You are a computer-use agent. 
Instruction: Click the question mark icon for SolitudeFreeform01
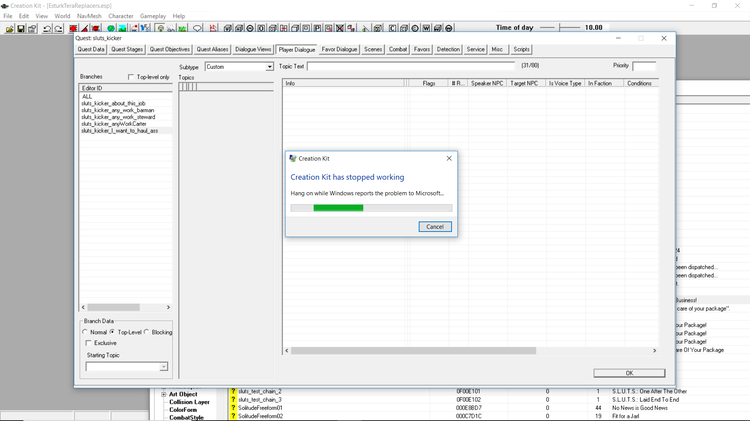click(x=233, y=408)
